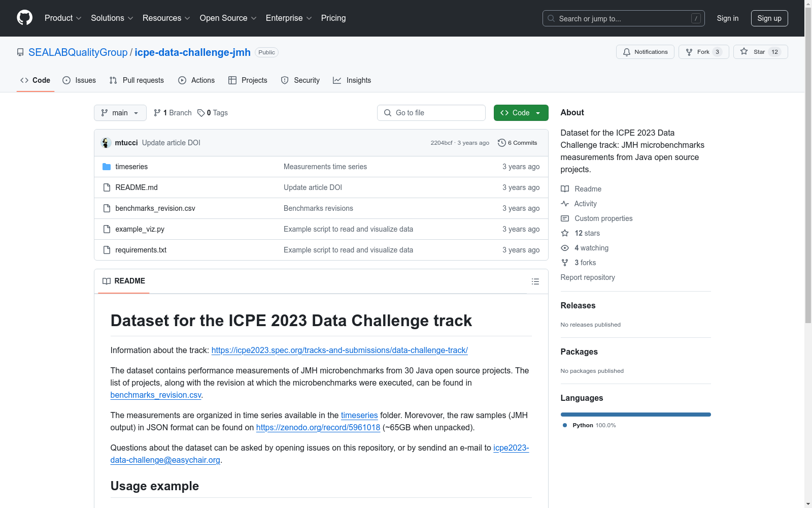Click the Report repository link
The image size is (812, 508).
(588, 277)
